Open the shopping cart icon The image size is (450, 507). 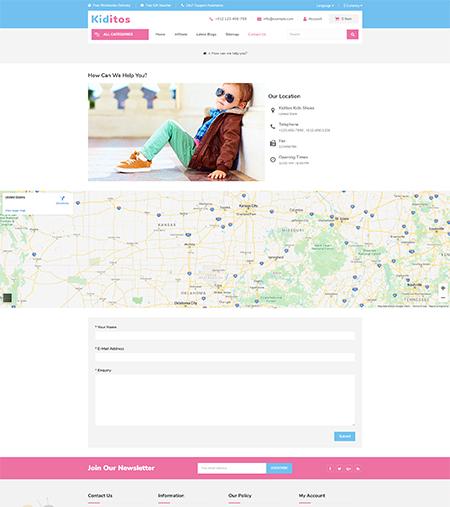337,19
